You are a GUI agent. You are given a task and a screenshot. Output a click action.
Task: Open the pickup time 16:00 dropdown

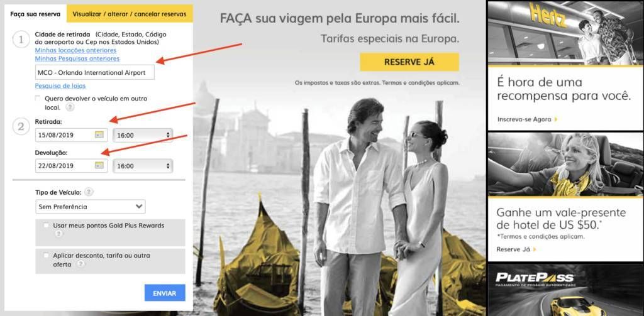coord(143,135)
